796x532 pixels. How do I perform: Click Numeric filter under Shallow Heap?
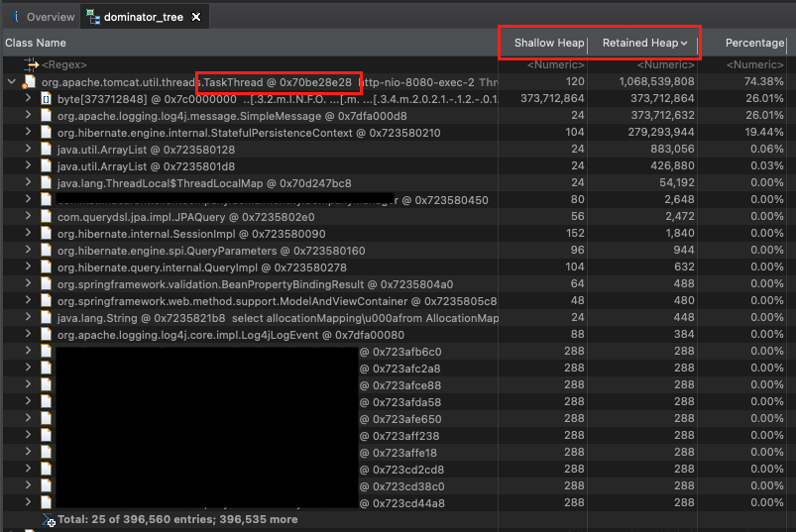click(556, 65)
